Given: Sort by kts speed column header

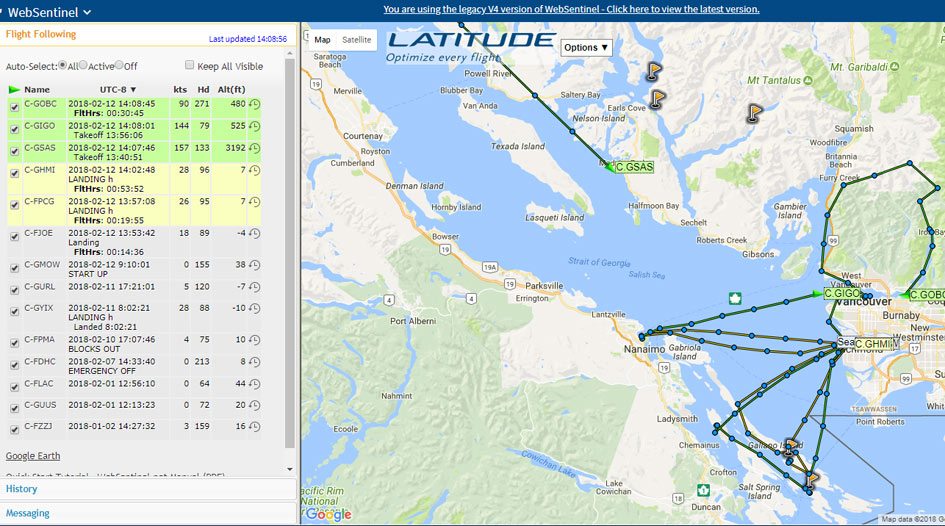Looking at the screenshot, I should tap(180, 90).
